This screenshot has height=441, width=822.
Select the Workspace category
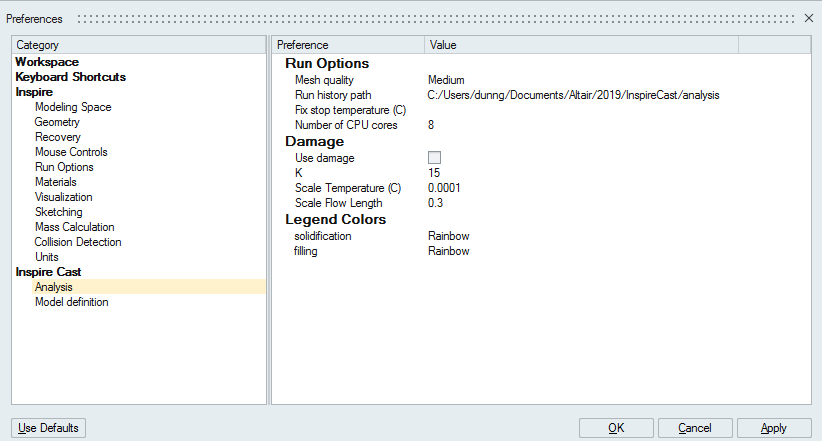point(47,62)
